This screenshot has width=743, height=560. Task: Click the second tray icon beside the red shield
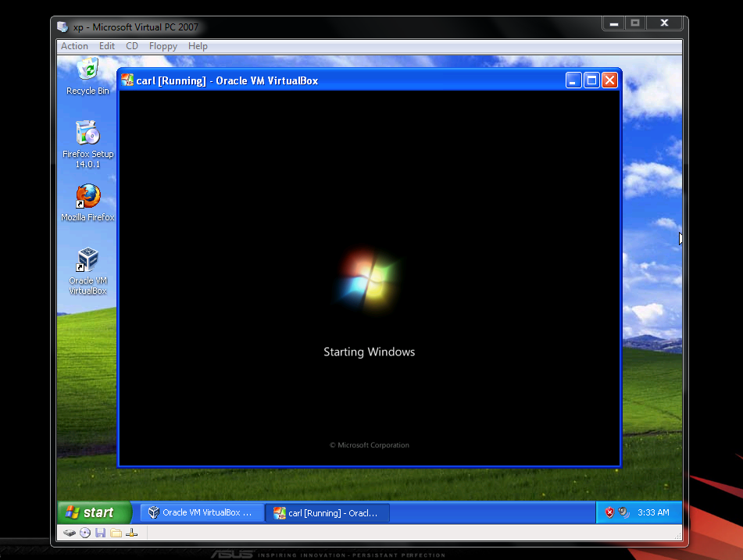click(623, 512)
